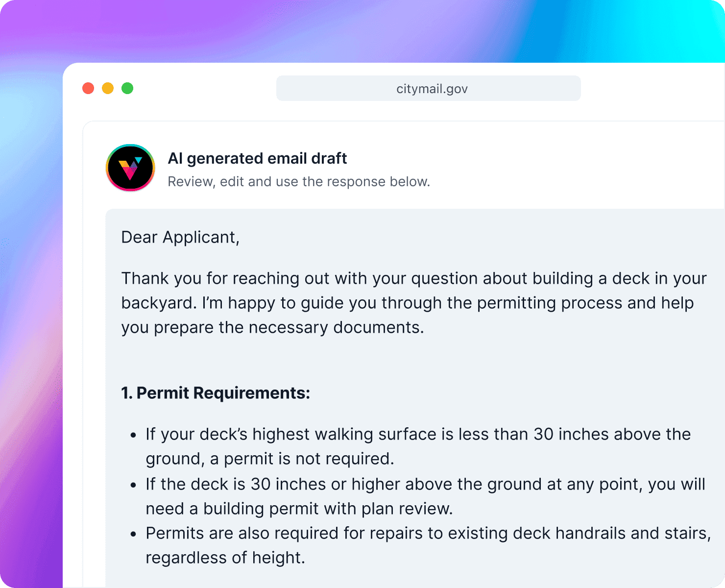
Task: Click the 'Review, edit and use' subtitle
Action: 299,181
